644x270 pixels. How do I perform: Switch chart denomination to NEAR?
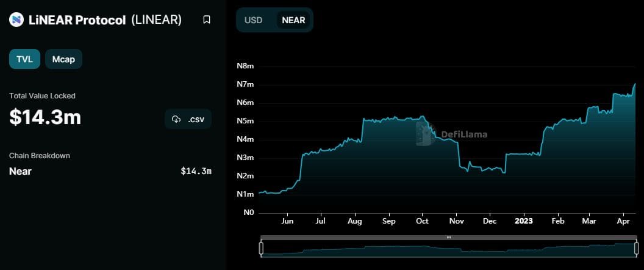pos(293,20)
